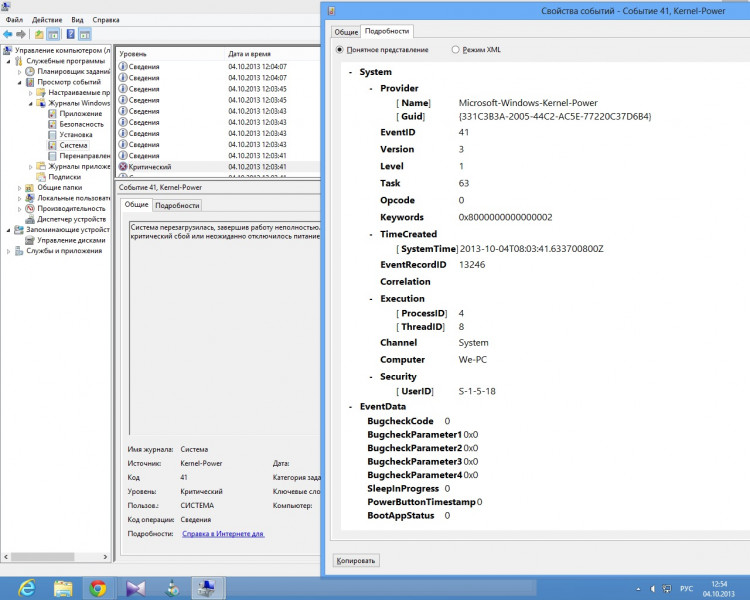Expand the Планировщик заданий node arrow
The width and height of the screenshot is (750, 600).
pos(20,72)
